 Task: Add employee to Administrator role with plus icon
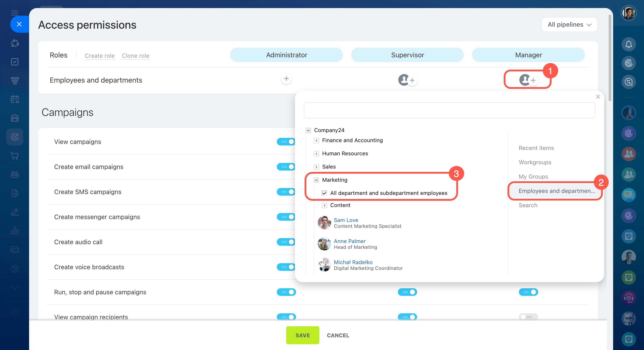click(286, 79)
